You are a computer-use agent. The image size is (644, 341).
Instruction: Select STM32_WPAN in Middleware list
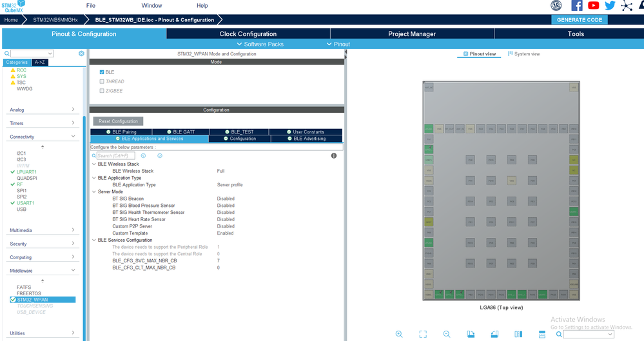43,300
